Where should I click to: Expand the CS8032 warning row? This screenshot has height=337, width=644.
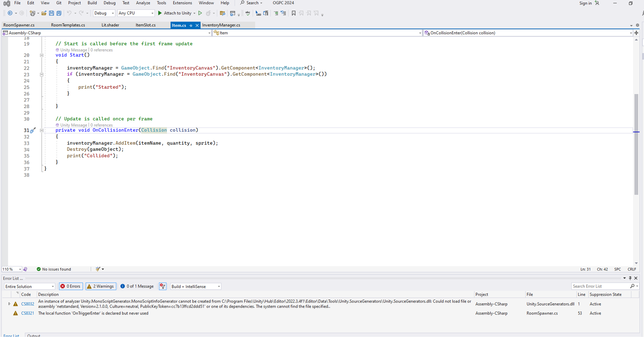pos(9,304)
